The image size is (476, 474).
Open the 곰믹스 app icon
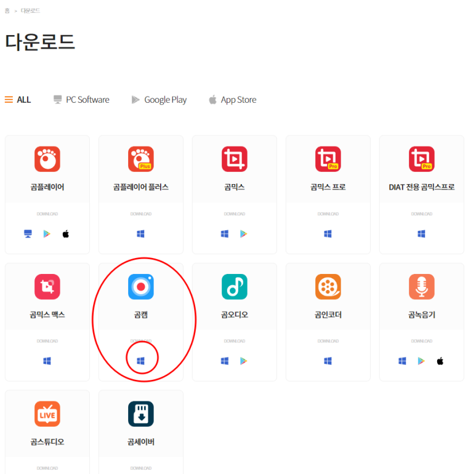235,159
